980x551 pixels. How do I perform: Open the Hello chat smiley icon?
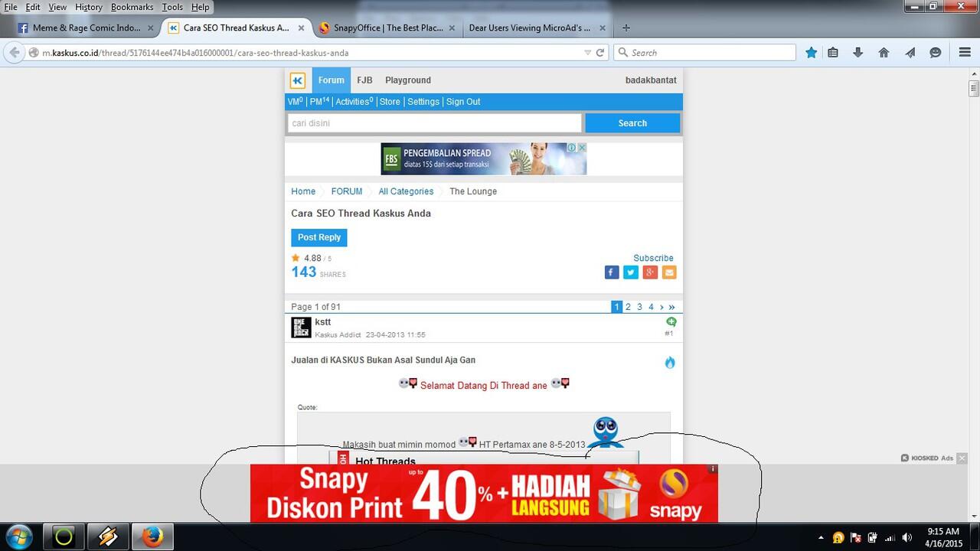click(x=935, y=53)
